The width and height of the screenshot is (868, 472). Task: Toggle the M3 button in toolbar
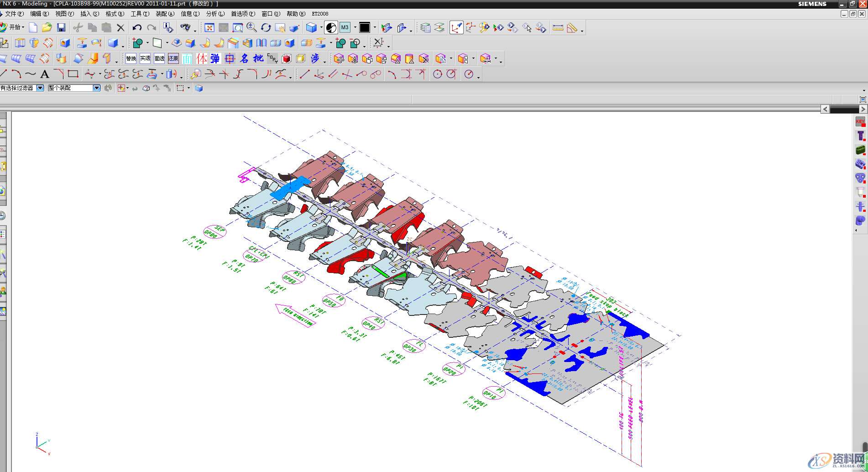[345, 28]
